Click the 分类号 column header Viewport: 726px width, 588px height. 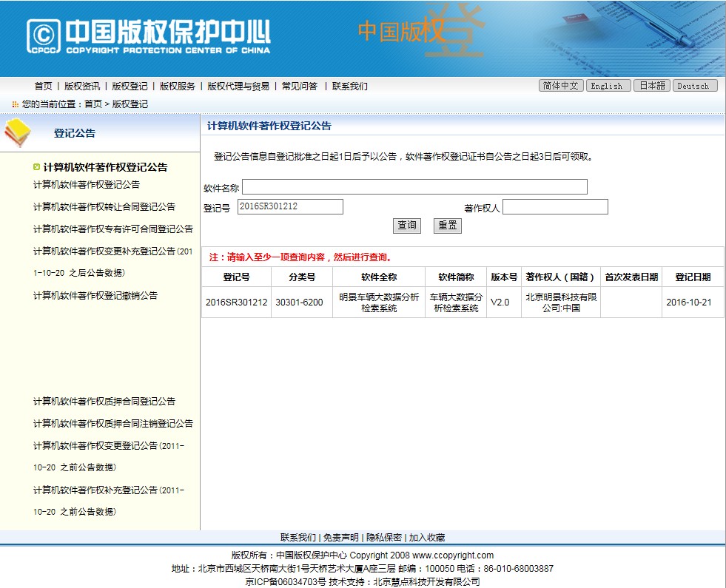point(302,277)
